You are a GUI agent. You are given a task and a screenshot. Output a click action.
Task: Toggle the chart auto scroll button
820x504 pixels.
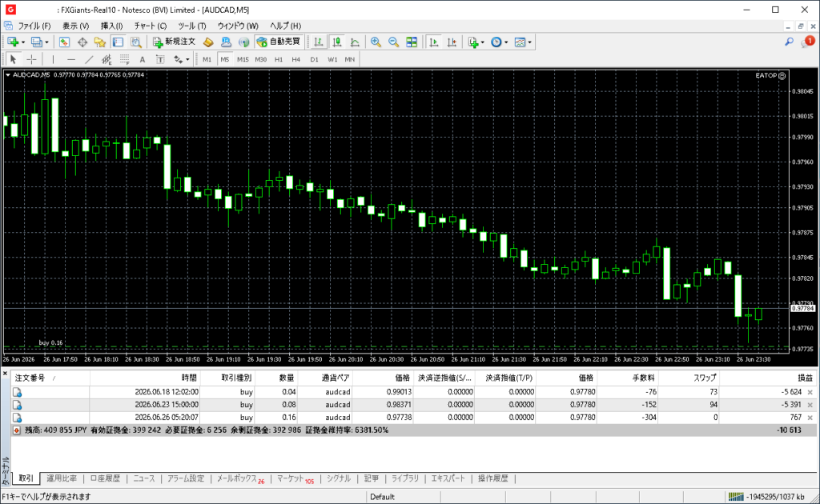[x=433, y=42]
